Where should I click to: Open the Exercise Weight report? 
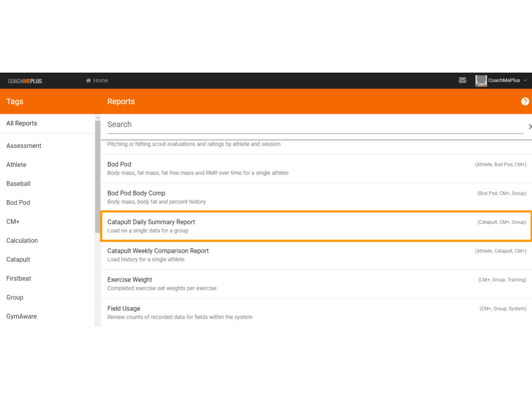(316, 284)
